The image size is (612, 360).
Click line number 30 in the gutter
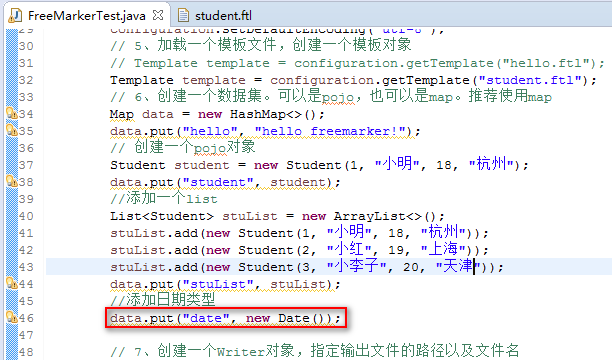click(x=26, y=46)
